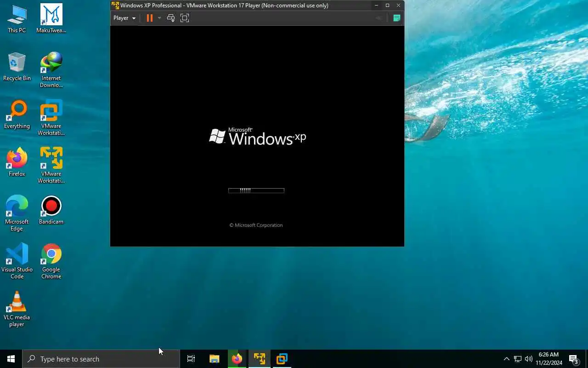588x368 pixels.
Task: Select the yellow VMware Workstation Player desktop shortcut
Action: pos(51,166)
